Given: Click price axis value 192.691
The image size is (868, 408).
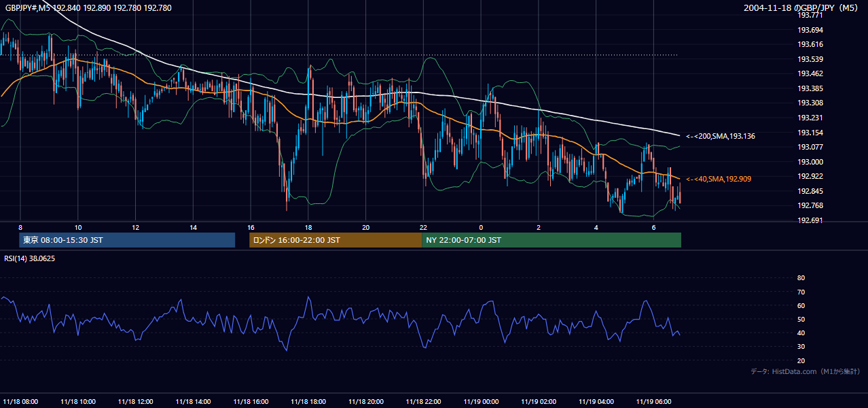Looking at the screenshot, I should (810, 220).
